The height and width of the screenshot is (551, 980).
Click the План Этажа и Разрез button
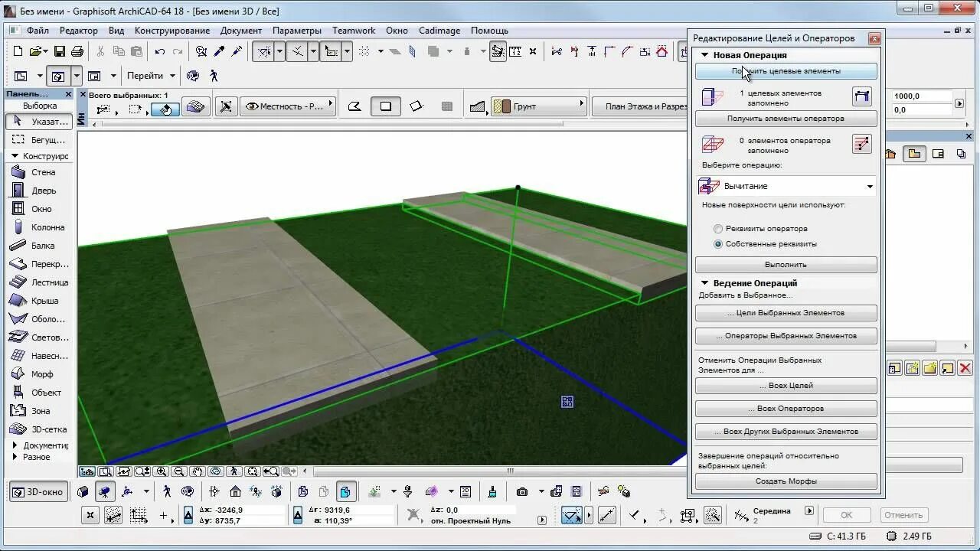point(642,106)
